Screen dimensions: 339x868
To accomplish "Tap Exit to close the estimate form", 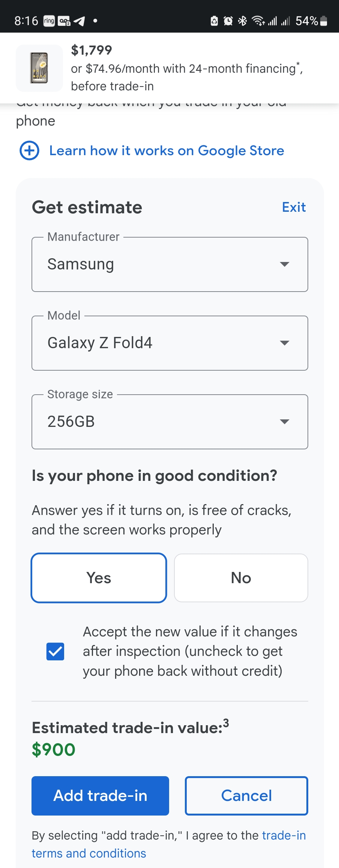I will tap(294, 207).
